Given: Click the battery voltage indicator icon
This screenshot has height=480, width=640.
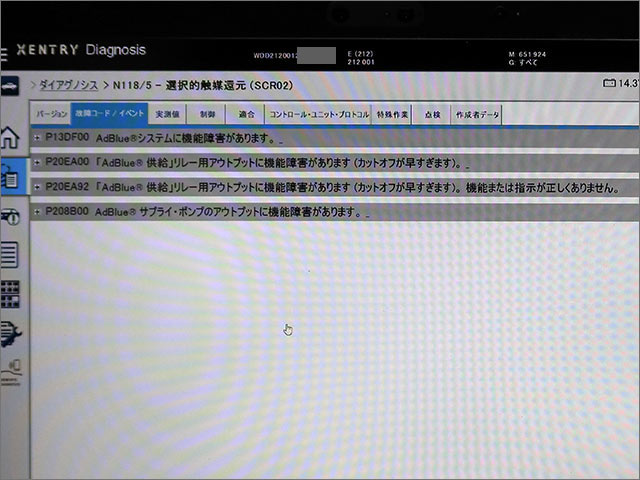Looking at the screenshot, I should pos(609,83).
